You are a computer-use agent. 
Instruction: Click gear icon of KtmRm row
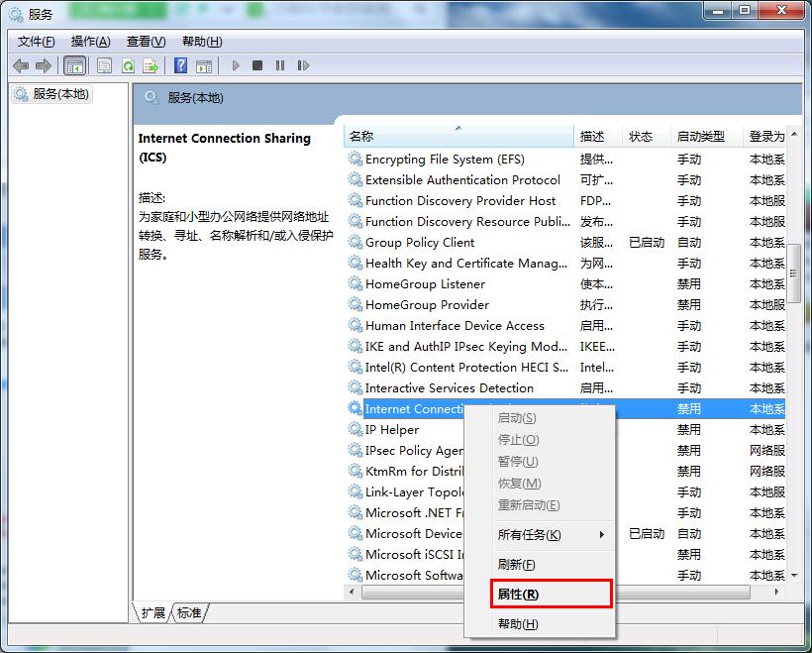(x=355, y=471)
